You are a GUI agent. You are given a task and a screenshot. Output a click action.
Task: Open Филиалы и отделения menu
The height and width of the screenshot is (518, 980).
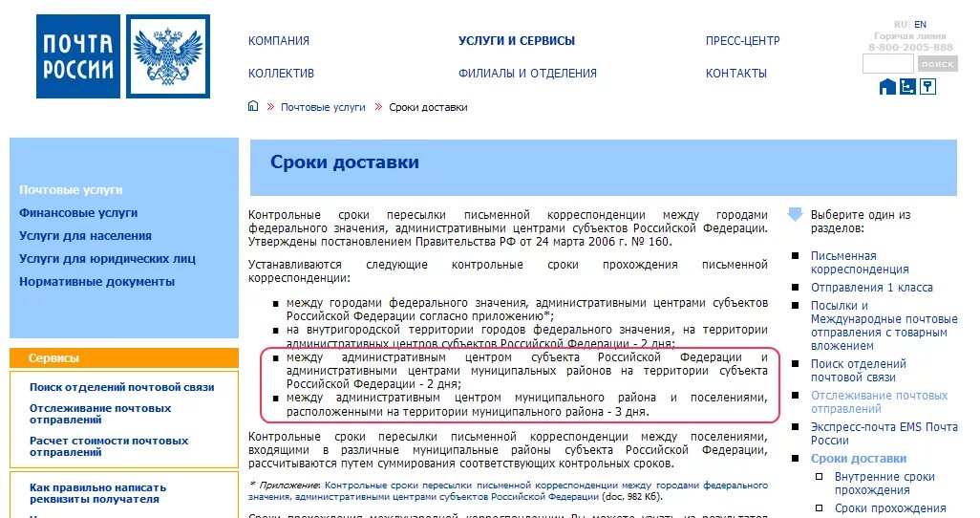(x=527, y=74)
